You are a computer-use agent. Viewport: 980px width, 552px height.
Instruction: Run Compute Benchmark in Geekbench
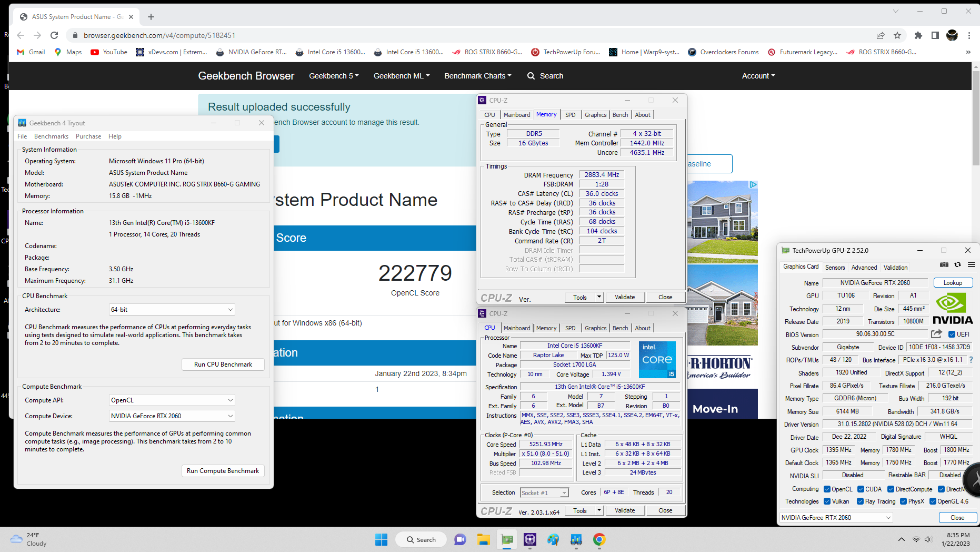(x=223, y=471)
